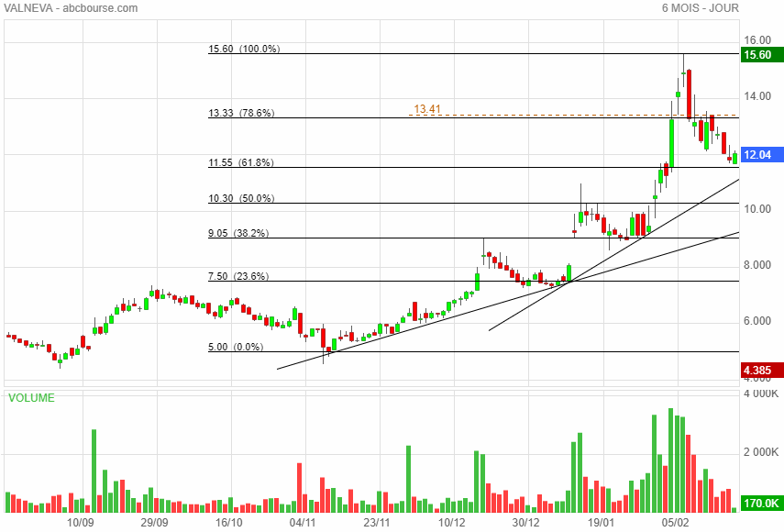
Task: Select the 15.60 (100.0%) Fibonacci label
Action: pos(244,49)
